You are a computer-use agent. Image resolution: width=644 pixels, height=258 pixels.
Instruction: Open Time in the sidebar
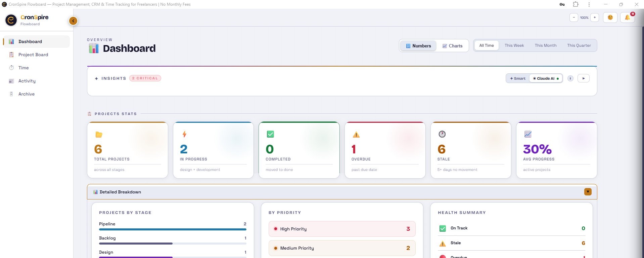tap(37, 68)
